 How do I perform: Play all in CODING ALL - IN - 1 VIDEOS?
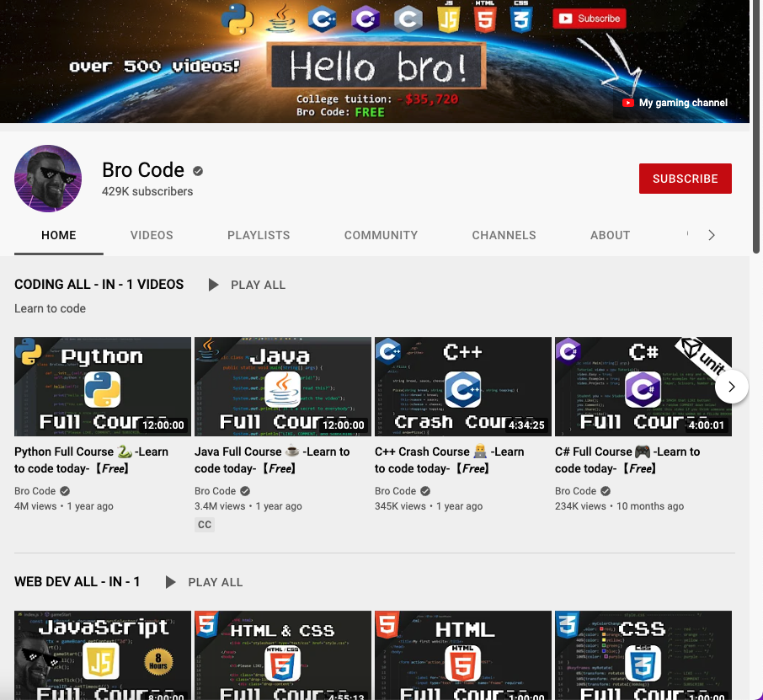point(247,285)
